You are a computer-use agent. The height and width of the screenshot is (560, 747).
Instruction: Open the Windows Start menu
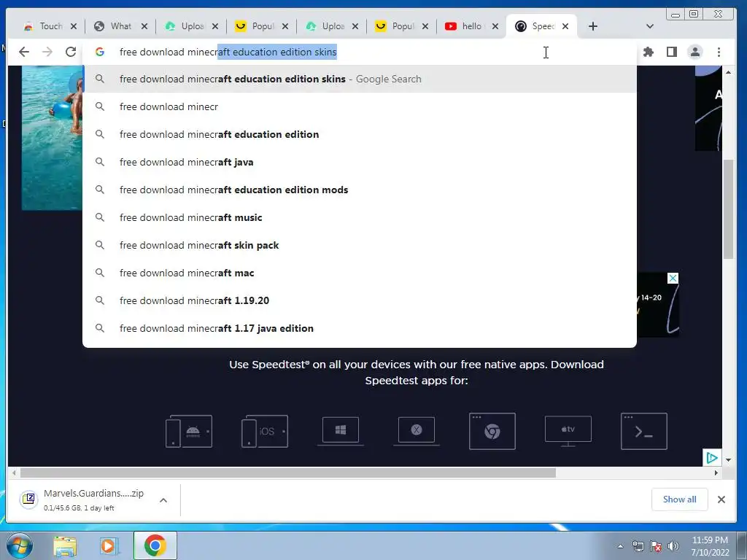tap(20, 545)
